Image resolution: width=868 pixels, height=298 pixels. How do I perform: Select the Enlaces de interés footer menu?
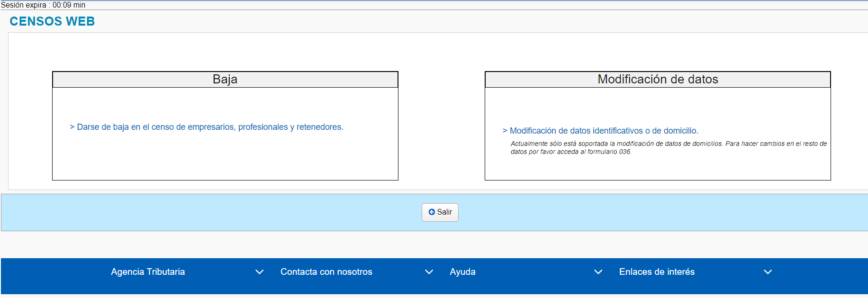point(657,272)
